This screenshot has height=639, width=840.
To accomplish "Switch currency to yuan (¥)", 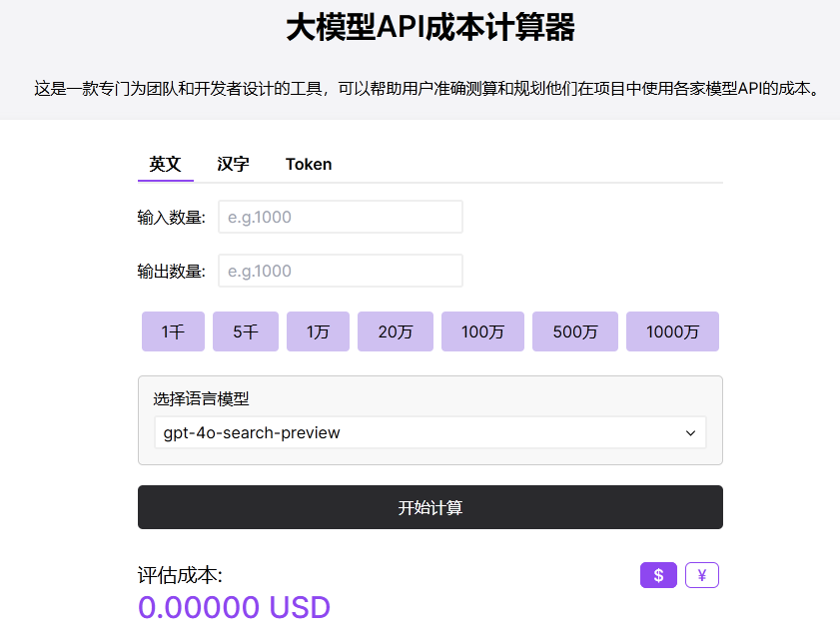I will click(702, 575).
